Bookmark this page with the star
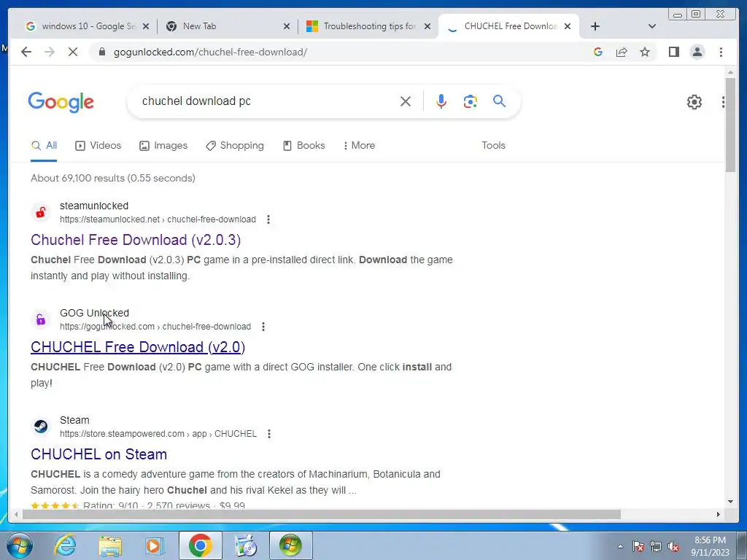Viewport: 747px width, 560px height. (645, 52)
